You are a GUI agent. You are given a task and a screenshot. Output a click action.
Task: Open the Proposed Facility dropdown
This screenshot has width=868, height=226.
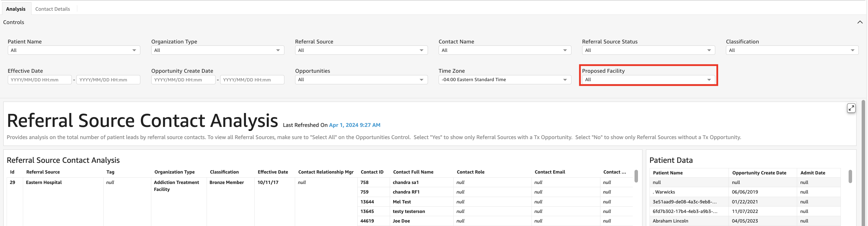click(x=648, y=80)
